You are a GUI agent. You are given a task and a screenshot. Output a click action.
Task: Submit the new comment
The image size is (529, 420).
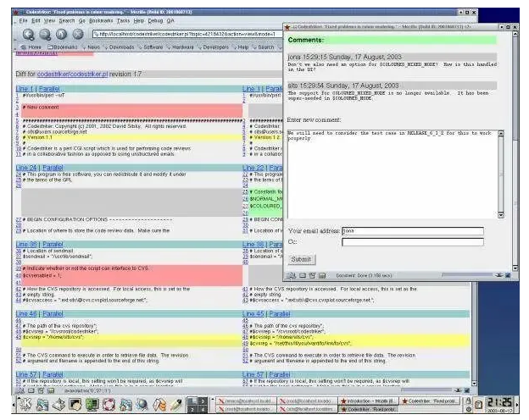pos(301,259)
